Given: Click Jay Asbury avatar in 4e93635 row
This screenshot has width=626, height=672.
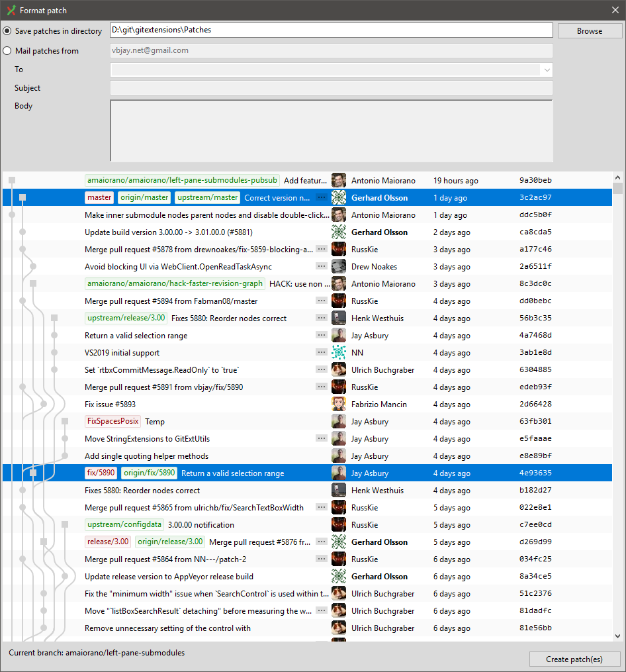Looking at the screenshot, I should point(339,473).
